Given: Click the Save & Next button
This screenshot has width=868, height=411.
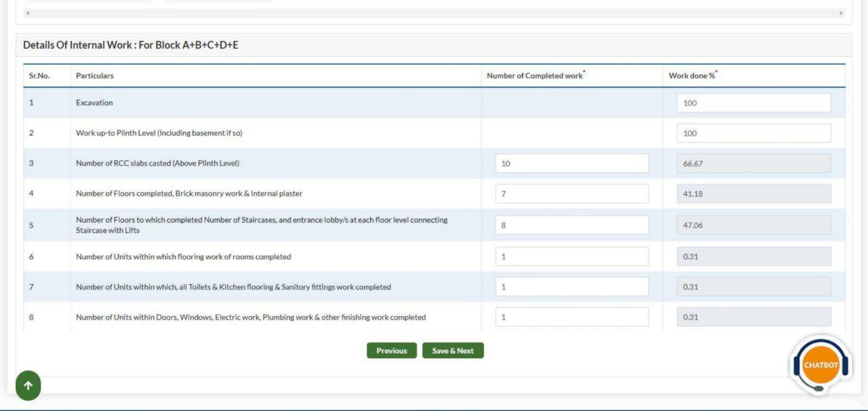Looking at the screenshot, I should point(453,351).
